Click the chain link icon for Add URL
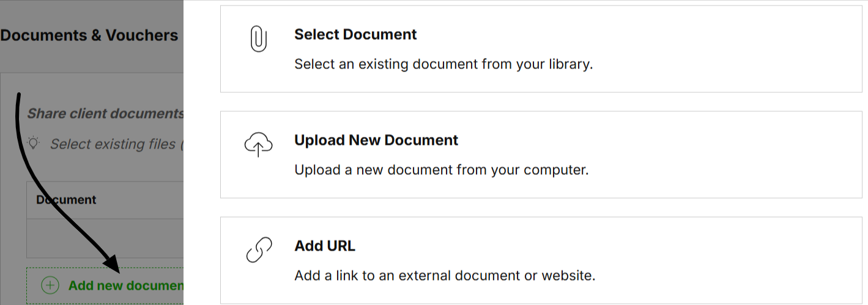The width and height of the screenshot is (868, 305). [259, 251]
